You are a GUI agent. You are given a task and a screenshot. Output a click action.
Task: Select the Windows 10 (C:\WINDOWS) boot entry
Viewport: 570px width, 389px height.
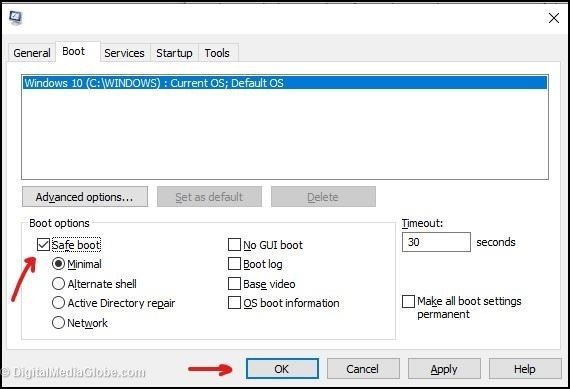click(285, 83)
